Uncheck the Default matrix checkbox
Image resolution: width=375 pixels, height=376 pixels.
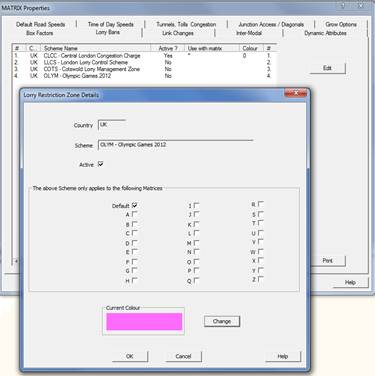click(134, 205)
